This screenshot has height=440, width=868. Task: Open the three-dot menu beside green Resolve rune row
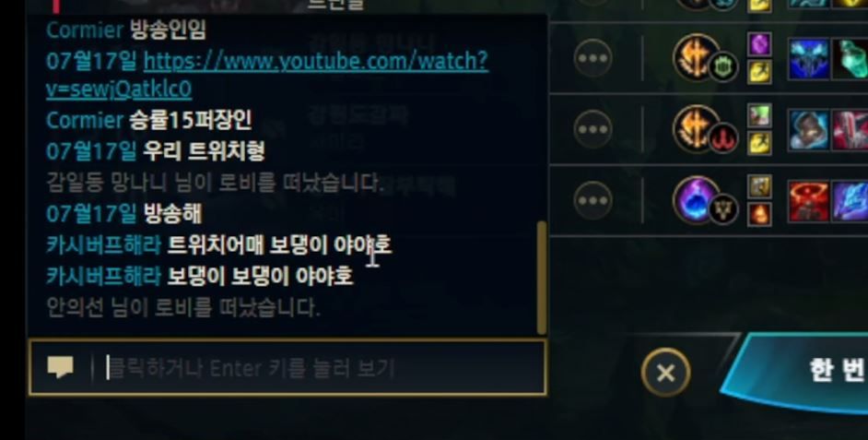click(592, 57)
